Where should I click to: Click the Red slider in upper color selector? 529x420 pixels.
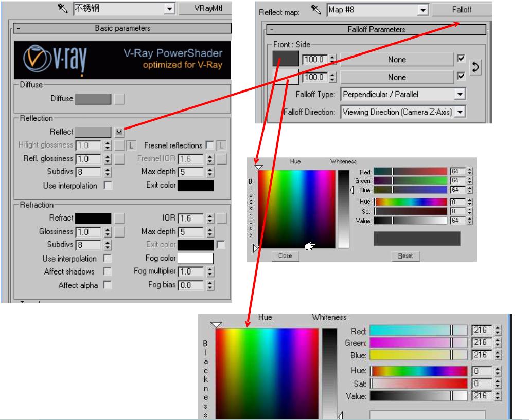click(410, 172)
